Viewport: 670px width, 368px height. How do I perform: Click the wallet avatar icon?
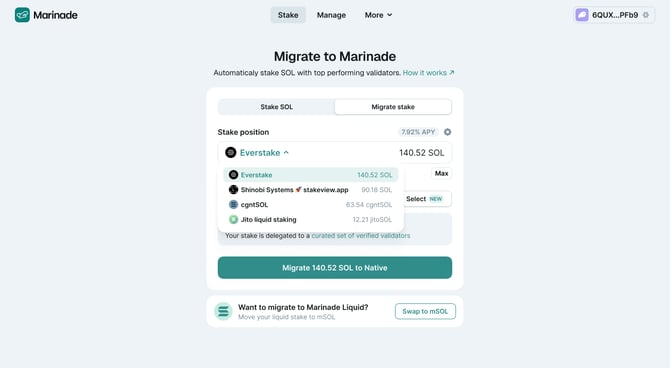coord(582,15)
